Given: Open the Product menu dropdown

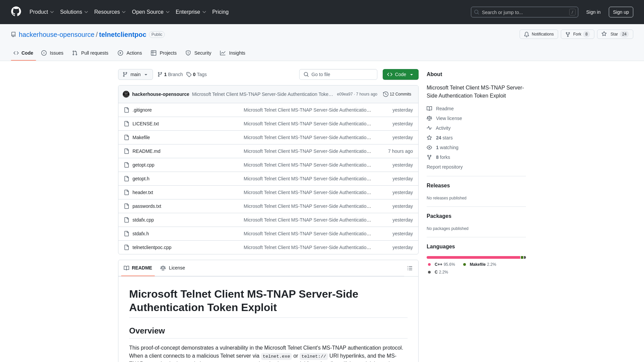Looking at the screenshot, I should click(x=42, y=12).
